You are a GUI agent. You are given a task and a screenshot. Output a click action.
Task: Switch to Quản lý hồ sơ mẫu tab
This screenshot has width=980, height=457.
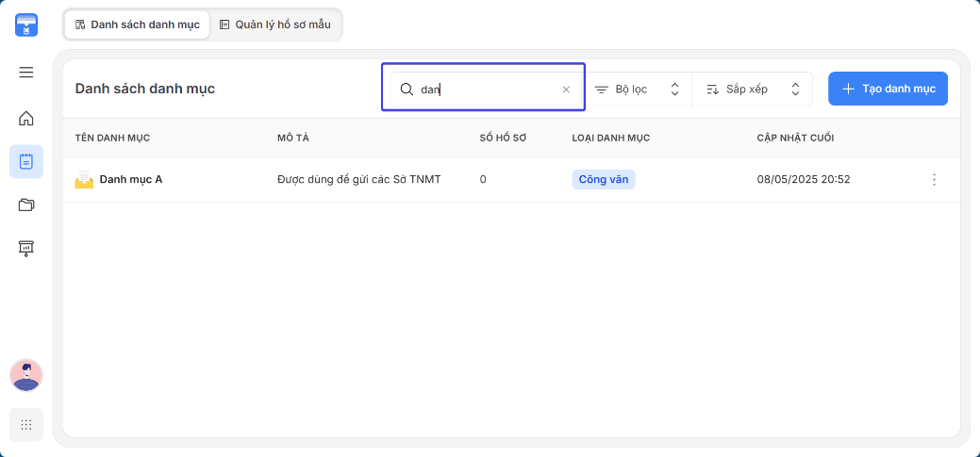point(275,25)
